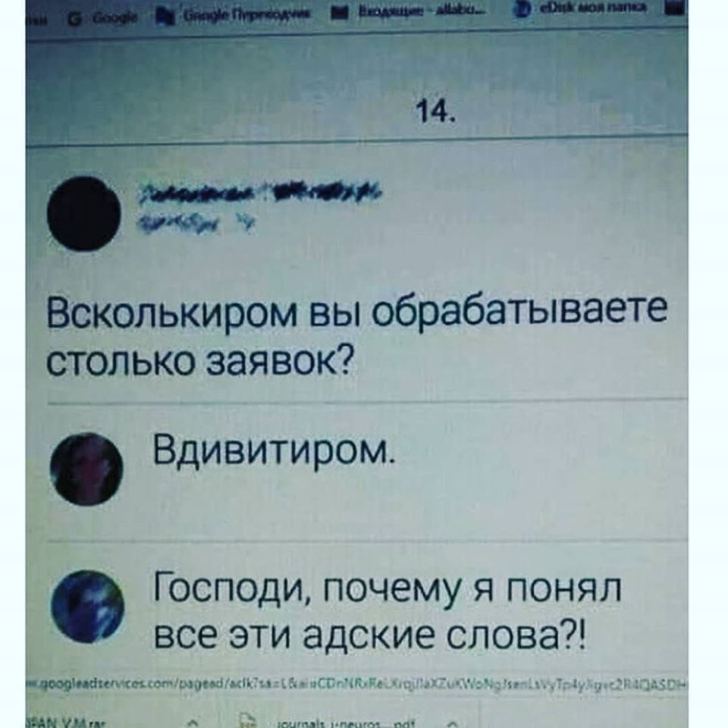728x728 pixels.
Task: Click the pdf file icon in downloads bar
Action: [x=247, y=721]
